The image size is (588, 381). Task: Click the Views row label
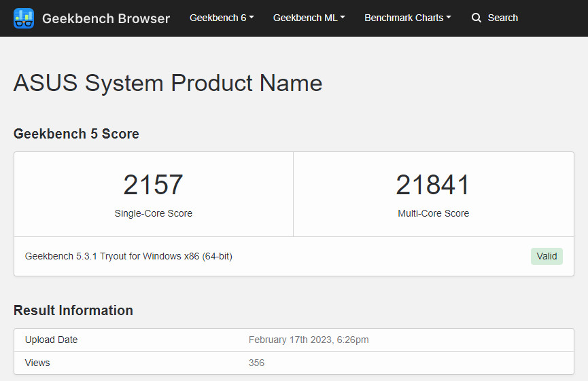[37, 363]
